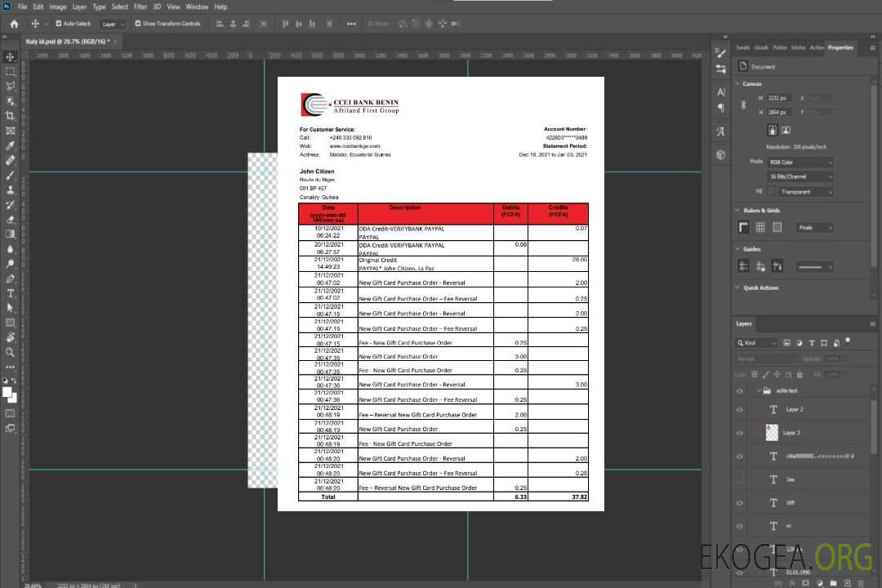This screenshot has height=588, width=882.
Task: Select the Dodge tool
Action: [x=10, y=263]
